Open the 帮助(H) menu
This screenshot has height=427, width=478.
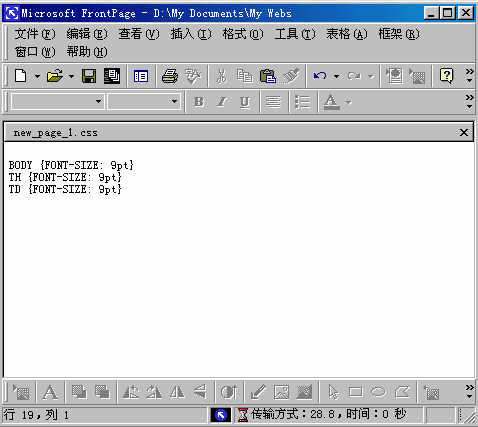(87, 52)
